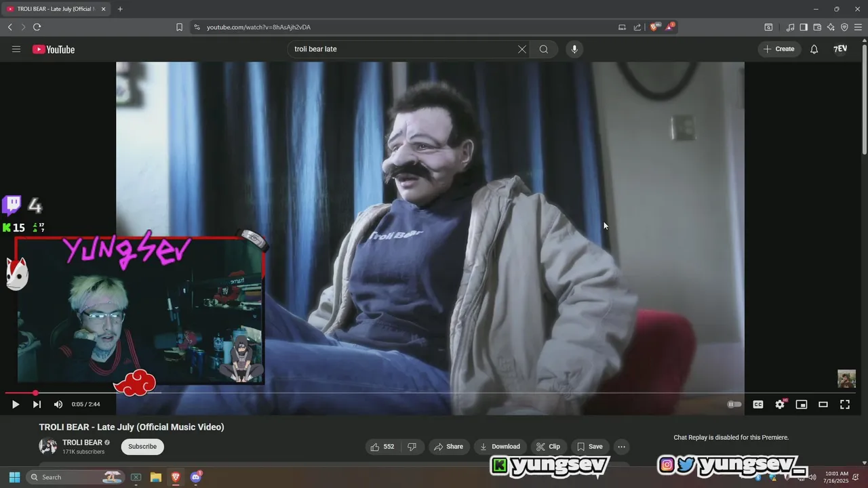Viewport: 868px width, 488px height.
Task: Open tab search in toolbar
Action: point(768,27)
